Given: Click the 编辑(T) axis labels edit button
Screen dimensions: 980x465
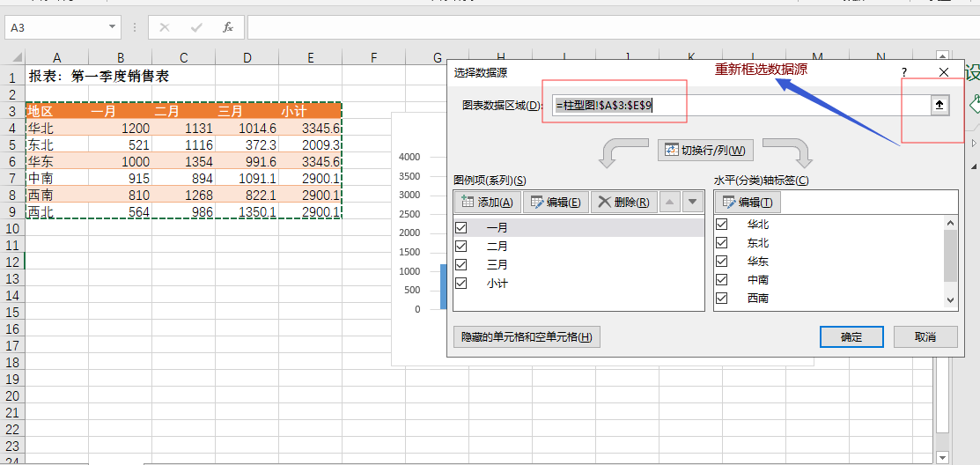Looking at the screenshot, I should (x=748, y=202).
